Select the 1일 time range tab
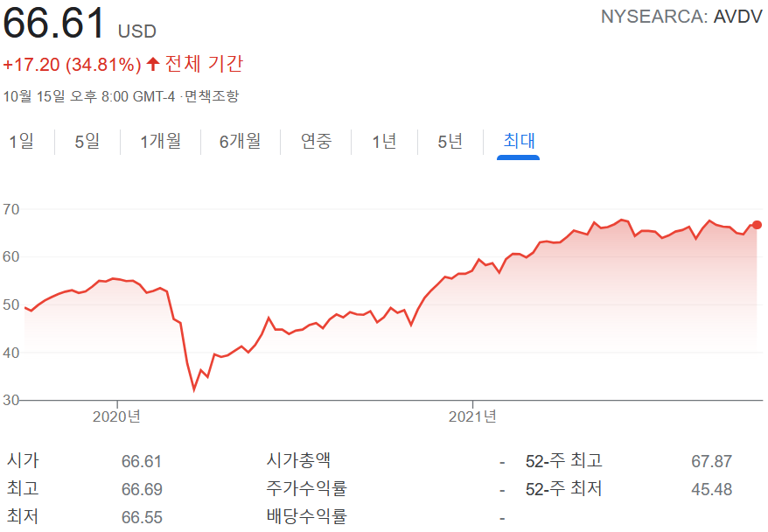The width and height of the screenshot is (768, 532). click(x=22, y=142)
